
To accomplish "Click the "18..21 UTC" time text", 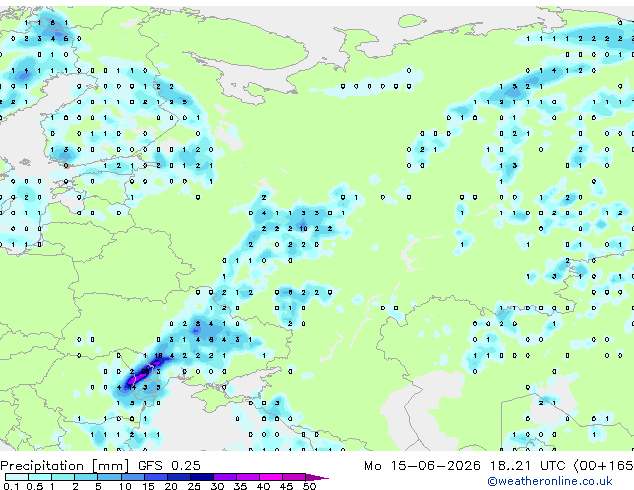I will pos(527,466).
